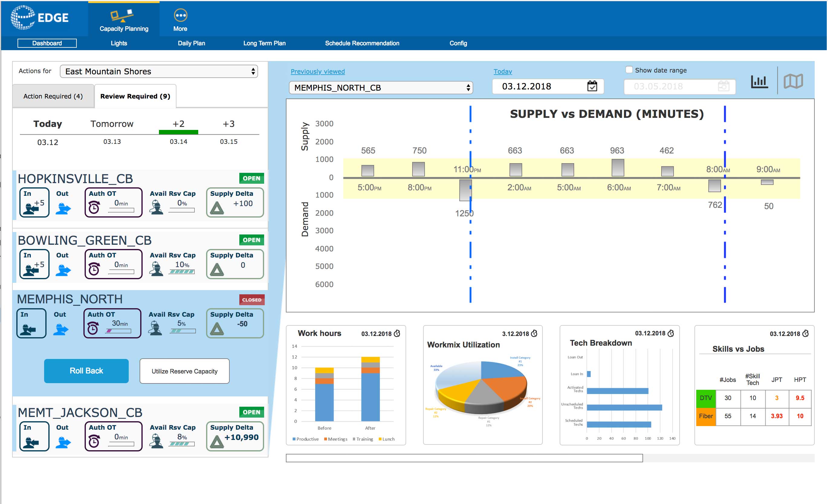The height and width of the screenshot is (504, 828).
Task: Open the Daily Plan menu item
Action: pyautogui.click(x=191, y=43)
